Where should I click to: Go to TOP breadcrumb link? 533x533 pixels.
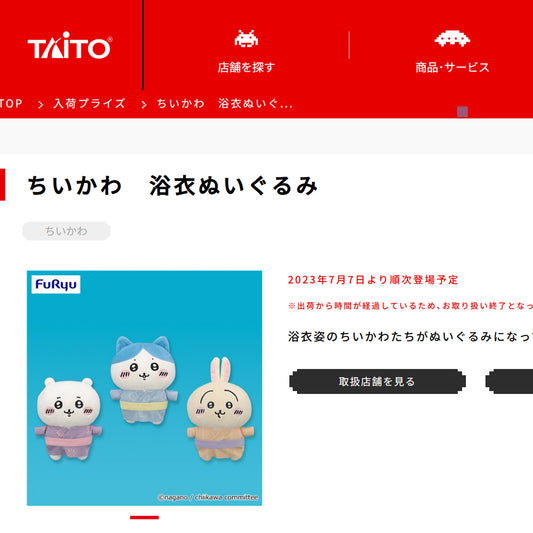click(x=11, y=103)
